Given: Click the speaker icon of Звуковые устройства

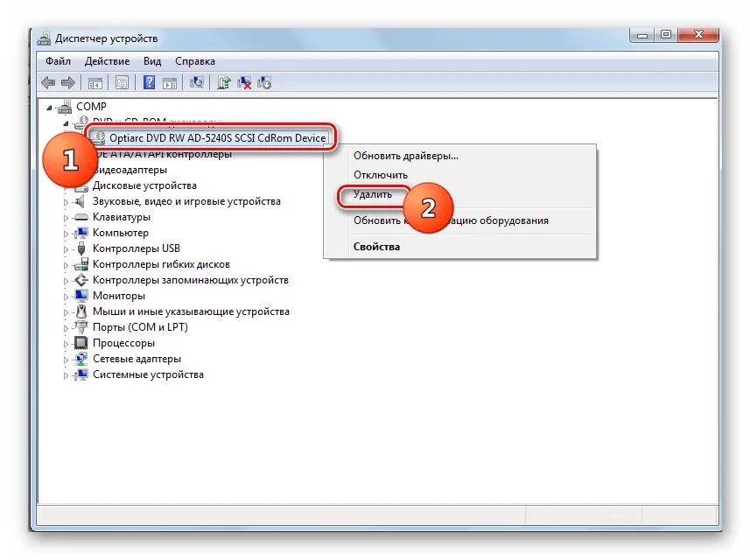Looking at the screenshot, I should pyautogui.click(x=81, y=201).
